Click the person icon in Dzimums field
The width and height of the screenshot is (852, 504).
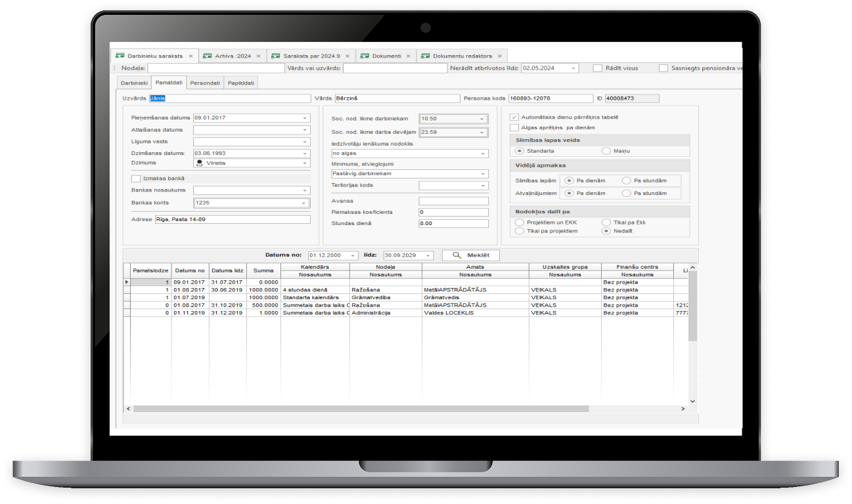tap(200, 163)
